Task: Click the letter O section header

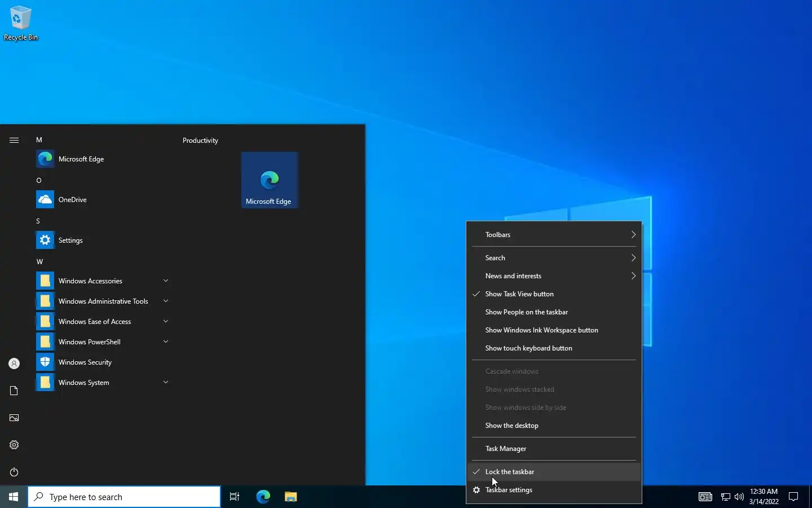Action: click(39, 181)
